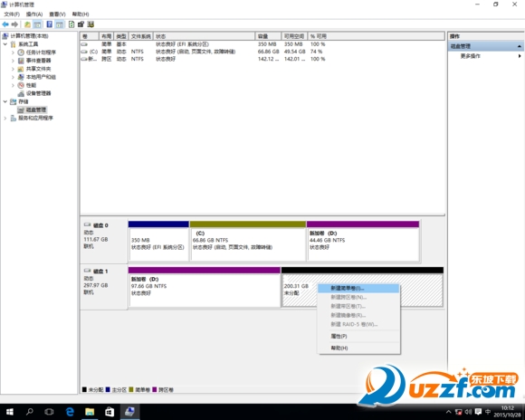This screenshot has width=525, height=420.
Task: Select 新加卷 (D:) 44.46 GB block on Disk 0
Action: point(363,241)
